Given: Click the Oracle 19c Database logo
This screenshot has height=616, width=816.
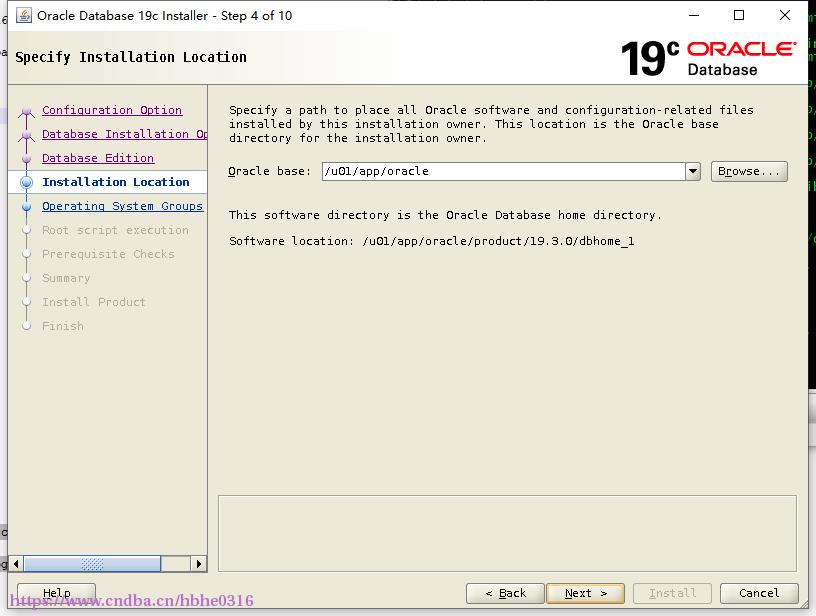Looking at the screenshot, I should (708, 58).
